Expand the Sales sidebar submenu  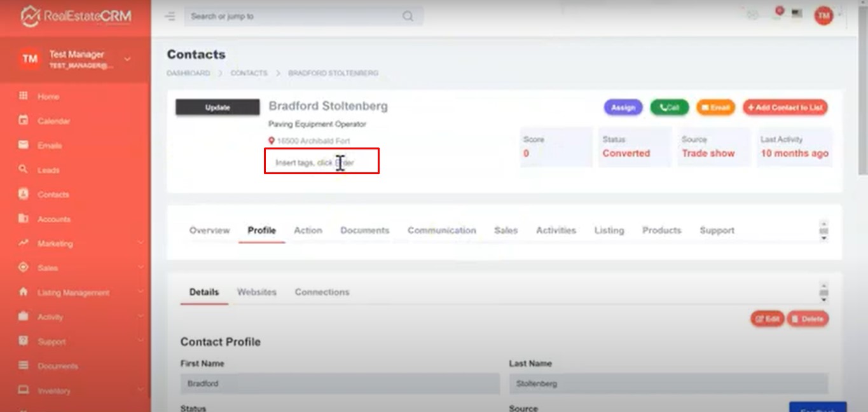(x=141, y=268)
